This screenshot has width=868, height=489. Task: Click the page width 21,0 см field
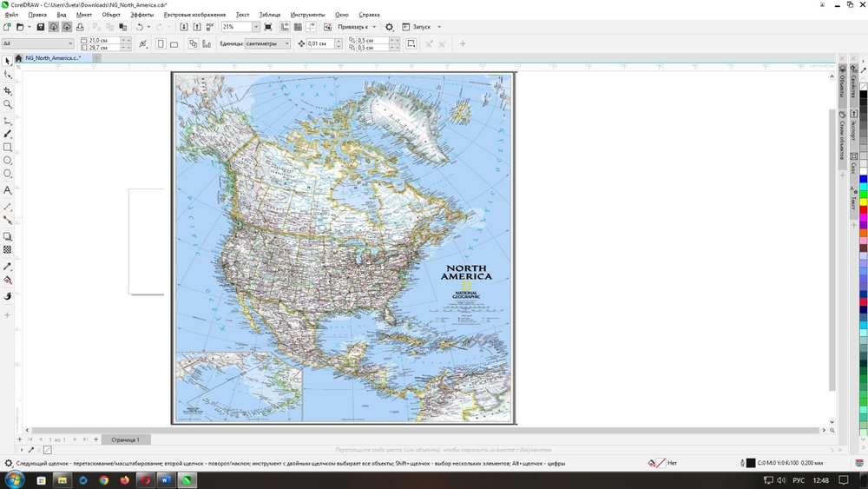click(104, 40)
